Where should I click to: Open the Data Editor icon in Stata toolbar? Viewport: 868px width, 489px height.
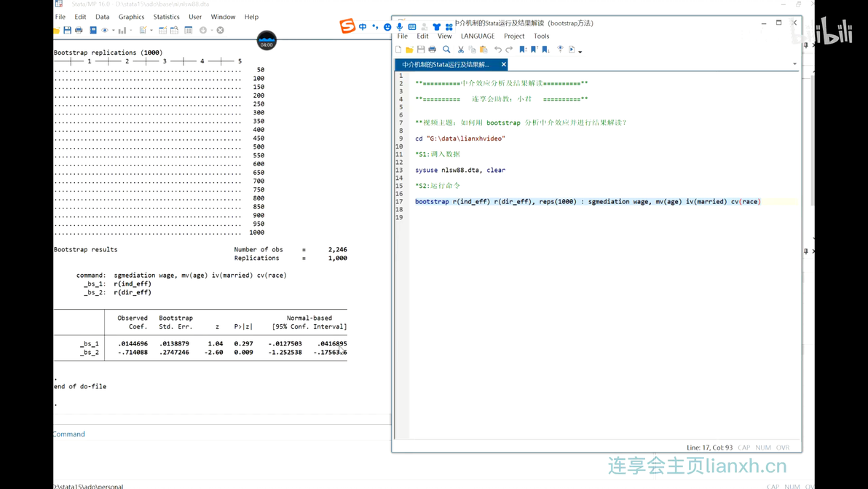tap(162, 31)
